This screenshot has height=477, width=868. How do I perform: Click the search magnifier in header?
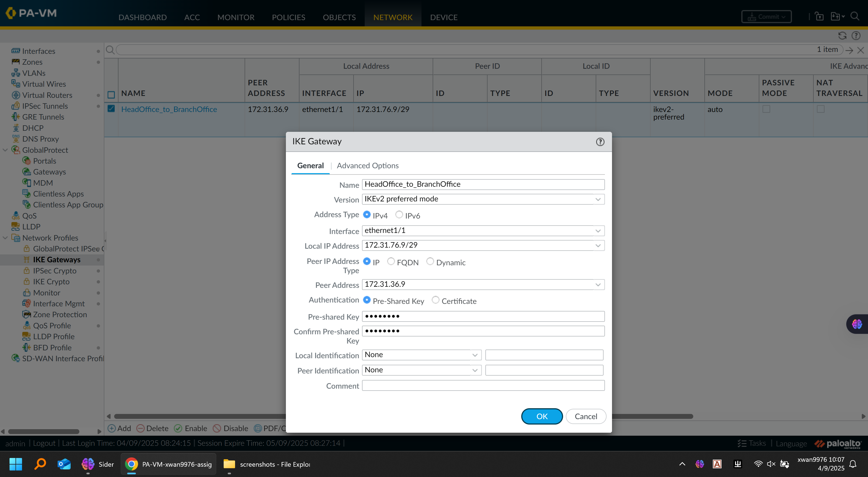tap(854, 16)
